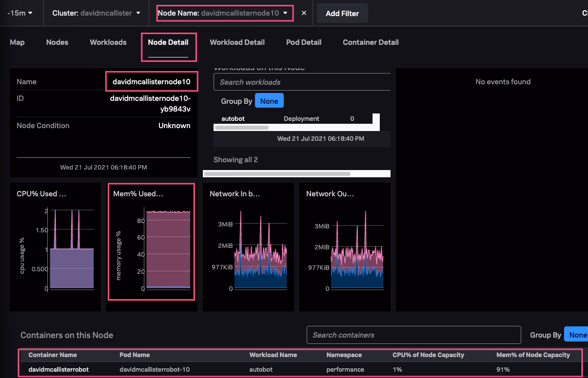Remove the Node Name filter with X
This screenshot has width=588, height=378.
304,13
